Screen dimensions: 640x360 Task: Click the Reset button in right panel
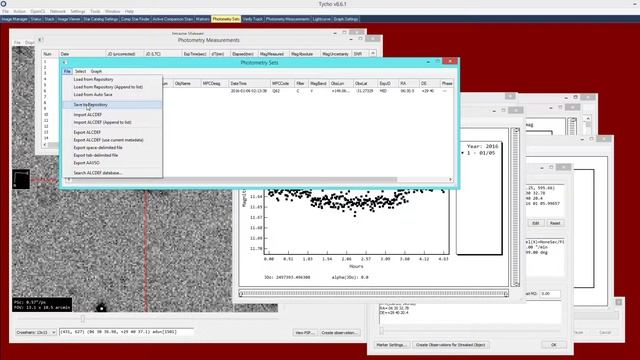click(555, 223)
